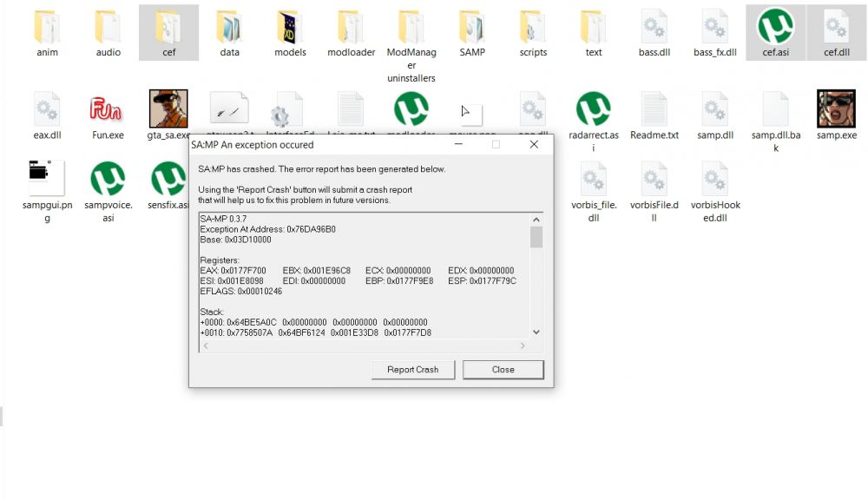Click the 'EFLAGS: 0x00010246' line

240,292
